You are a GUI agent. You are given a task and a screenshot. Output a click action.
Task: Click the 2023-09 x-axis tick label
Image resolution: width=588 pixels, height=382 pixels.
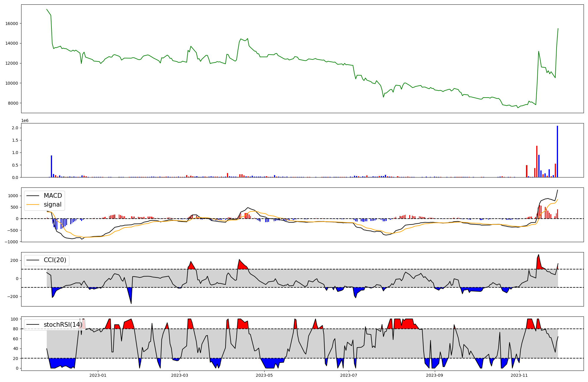[435, 375]
